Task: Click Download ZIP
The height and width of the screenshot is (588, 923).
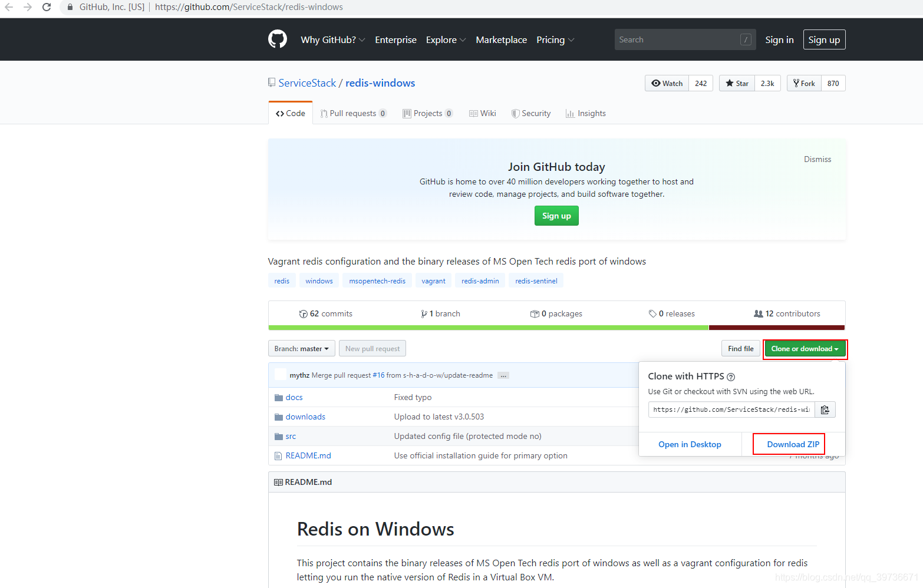Action: (789, 444)
